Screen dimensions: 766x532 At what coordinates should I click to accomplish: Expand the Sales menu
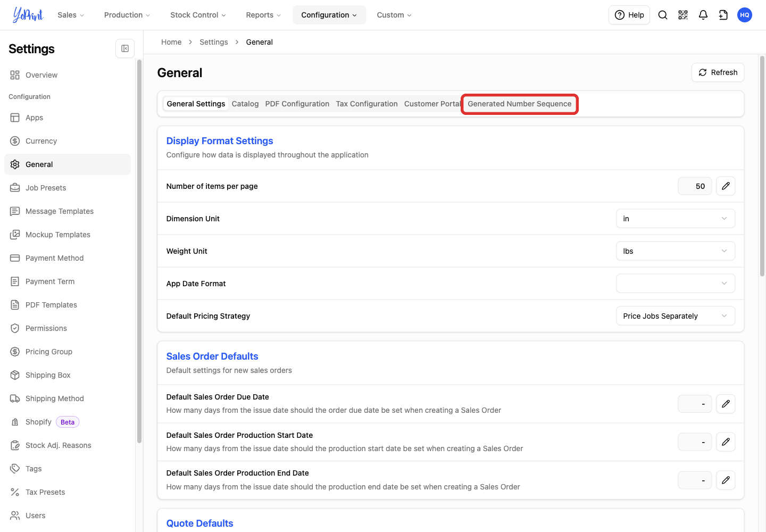point(71,15)
